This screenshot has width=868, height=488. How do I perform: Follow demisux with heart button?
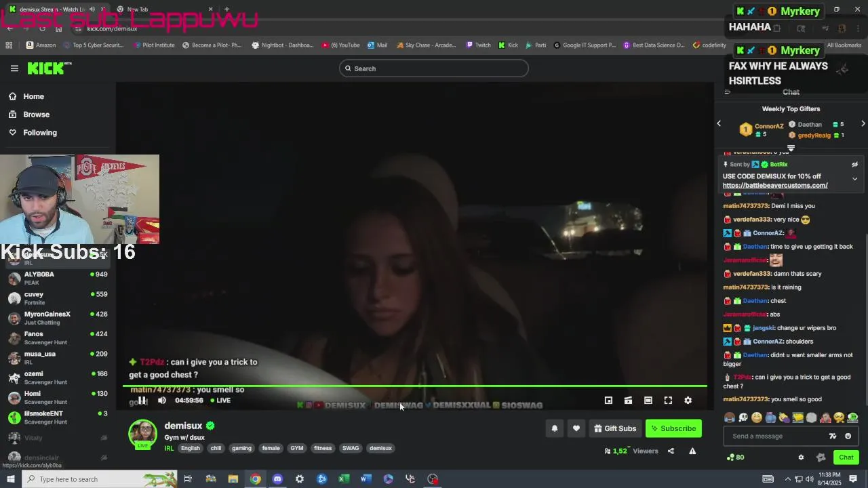pos(576,428)
